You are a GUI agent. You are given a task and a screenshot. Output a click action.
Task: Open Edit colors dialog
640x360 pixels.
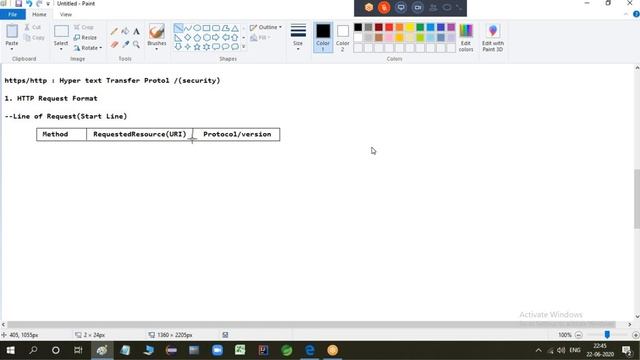pyautogui.click(x=466, y=38)
